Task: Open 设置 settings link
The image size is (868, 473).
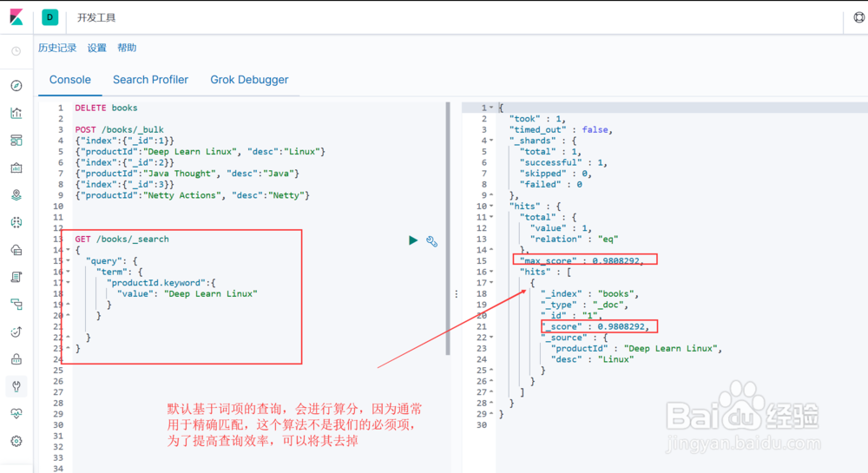Action: (97, 48)
